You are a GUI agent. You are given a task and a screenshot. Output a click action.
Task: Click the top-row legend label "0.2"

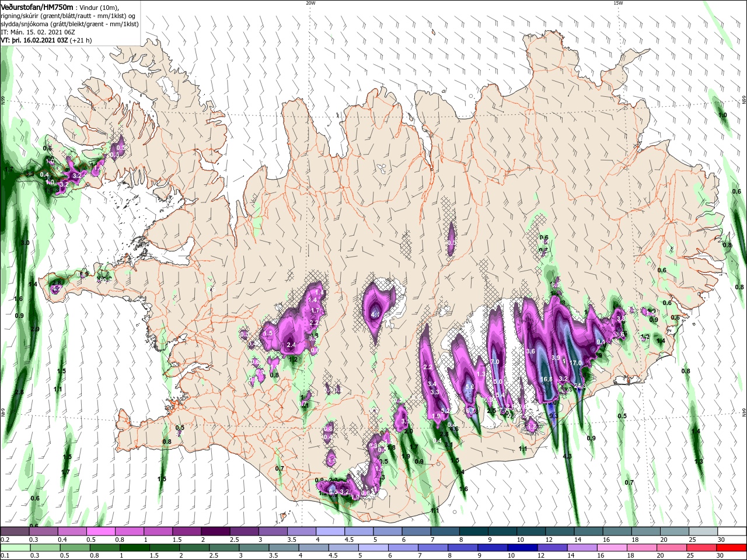(x=5, y=540)
